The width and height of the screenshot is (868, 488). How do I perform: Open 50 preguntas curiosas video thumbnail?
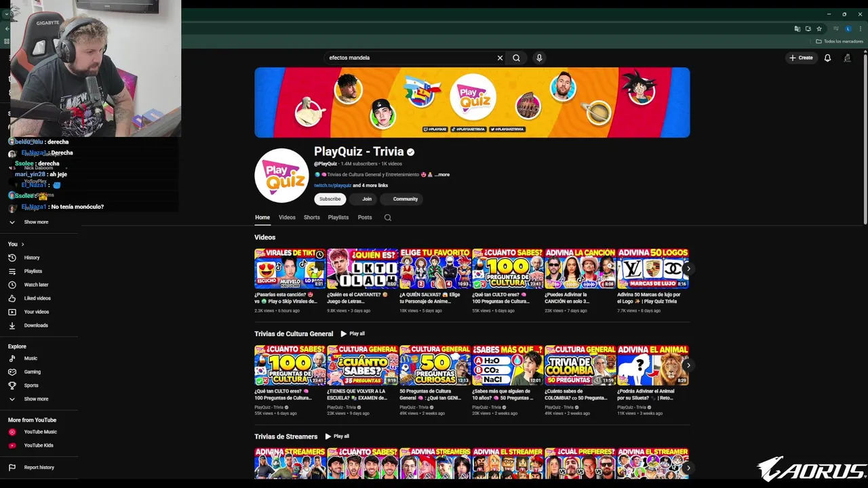click(x=435, y=365)
